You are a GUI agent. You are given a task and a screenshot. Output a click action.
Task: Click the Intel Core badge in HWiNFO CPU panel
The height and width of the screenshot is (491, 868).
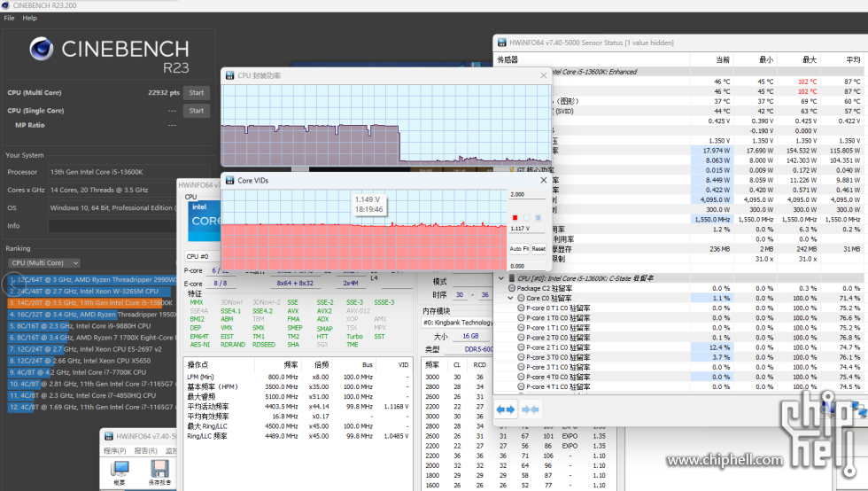pyautogui.click(x=204, y=221)
